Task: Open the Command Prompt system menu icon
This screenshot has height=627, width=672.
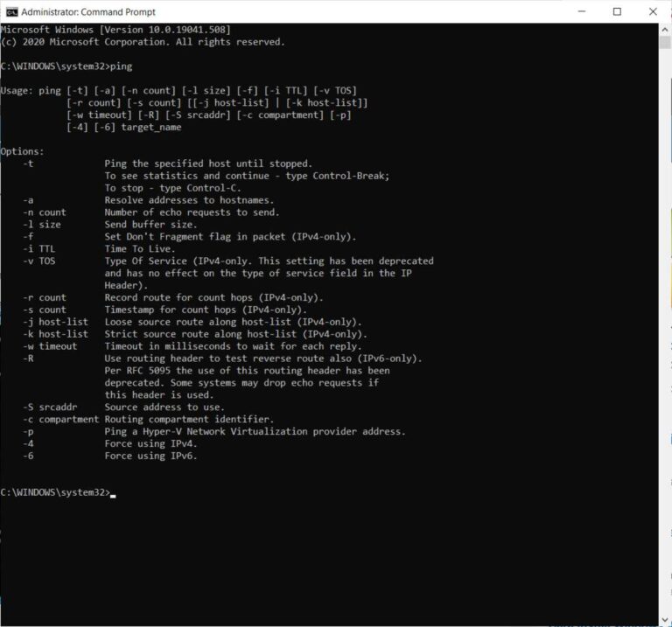Action: pos(11,11)
